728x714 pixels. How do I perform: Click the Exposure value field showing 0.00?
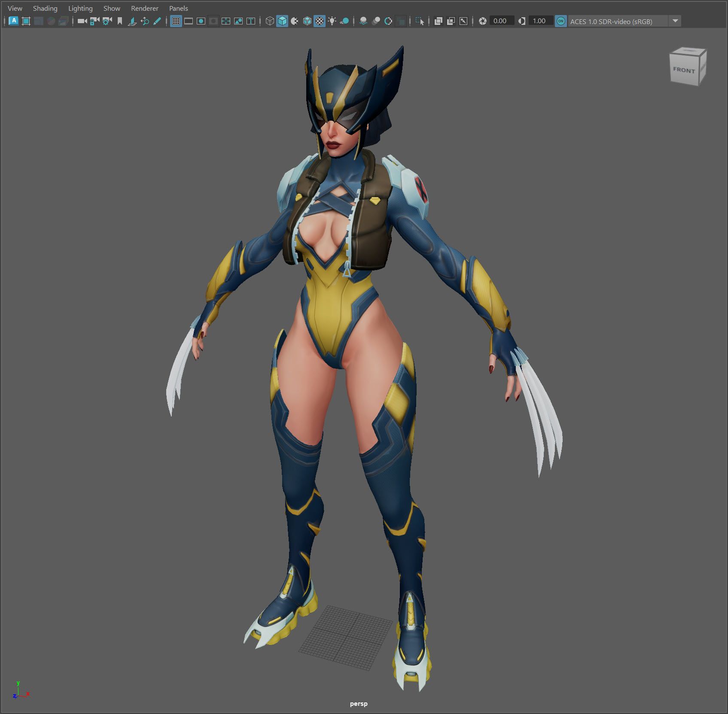500,21
